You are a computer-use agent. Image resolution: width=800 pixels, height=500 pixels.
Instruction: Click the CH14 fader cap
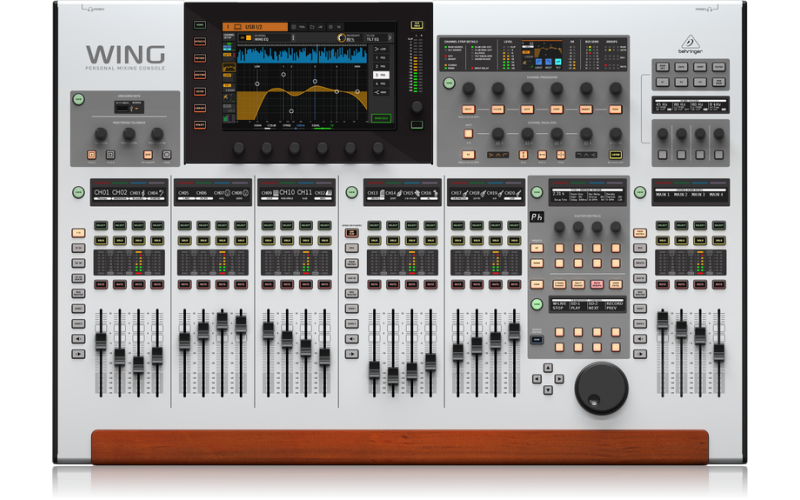(393, 376)
